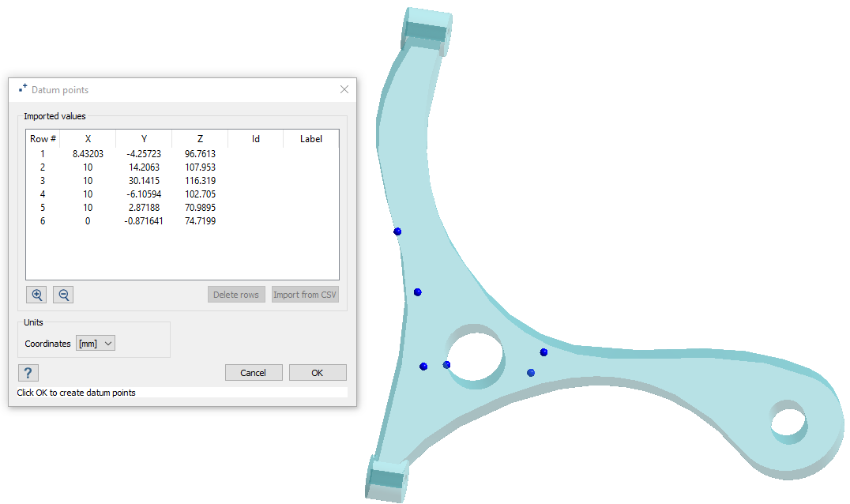This screenshot has width=850, height=504.
Task: Select row number 5 in the table
Action: [x=43, y=208]
